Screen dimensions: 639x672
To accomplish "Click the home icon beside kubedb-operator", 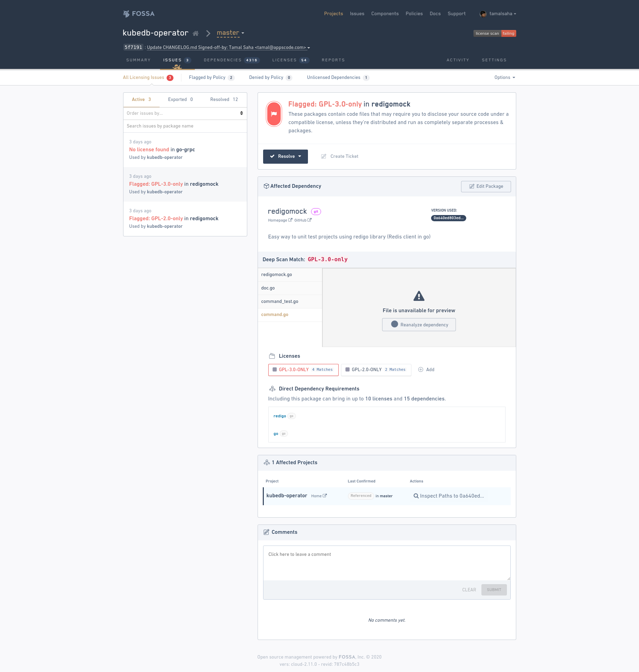I will pyautogui.click(x=196, y=33).
